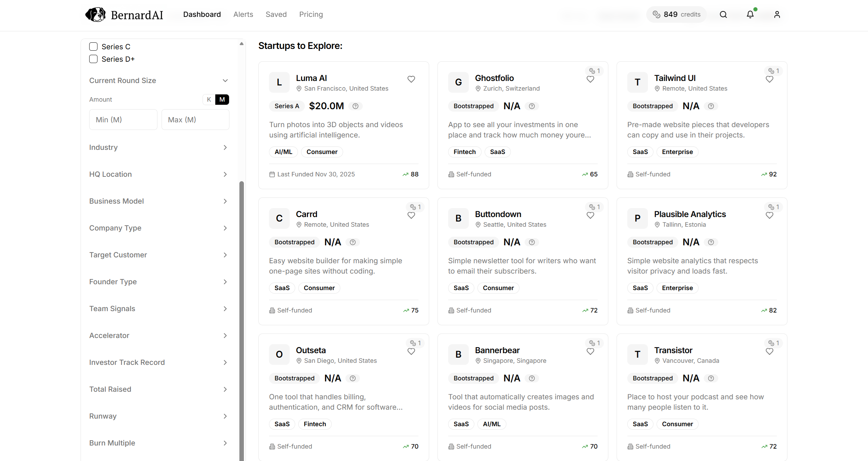Enable the Series D+ checkbox
The height and width of the screenshot is (461, 868).
93,59
